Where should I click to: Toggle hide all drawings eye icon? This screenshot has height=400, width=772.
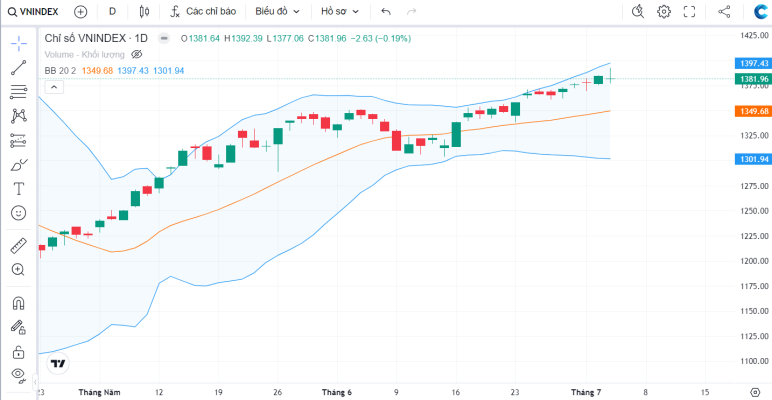point(19,375)
